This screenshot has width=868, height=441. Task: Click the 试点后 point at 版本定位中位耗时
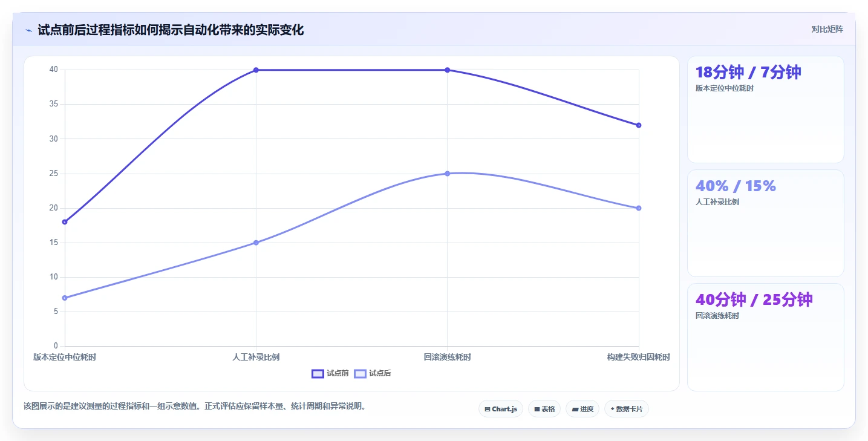tap(65, 298)
